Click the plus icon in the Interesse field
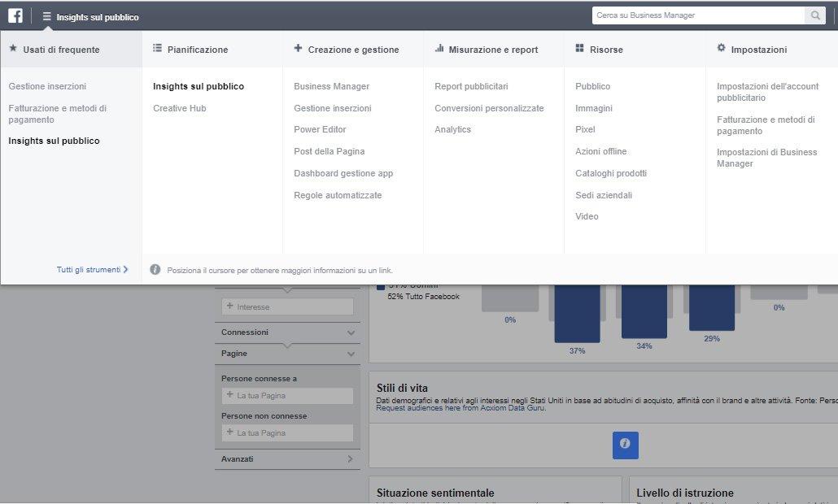 pos(229,306)
